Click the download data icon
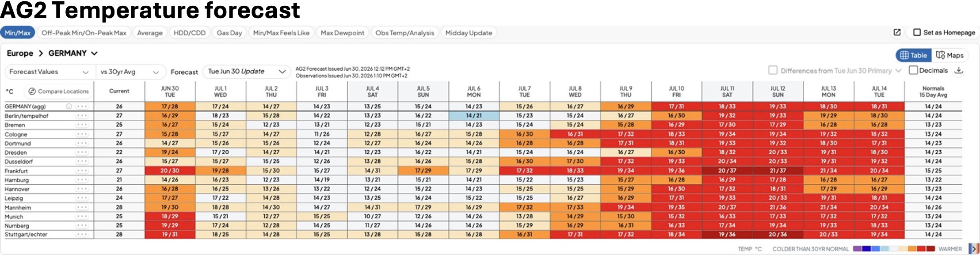 [x=958, y=70]
